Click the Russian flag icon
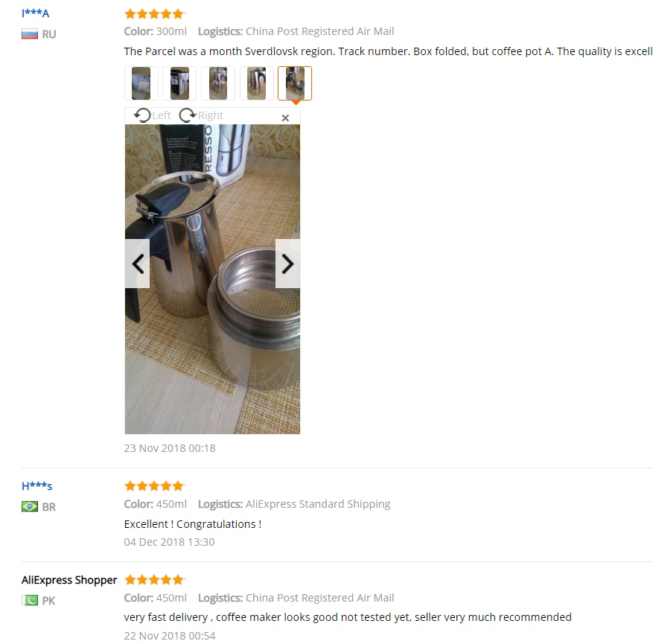653x644 pixels. tap(30, 34)
